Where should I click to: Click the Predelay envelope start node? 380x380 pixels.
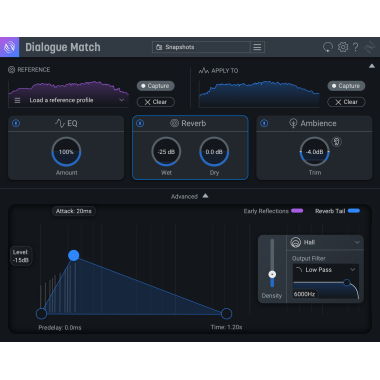[41, 314]
